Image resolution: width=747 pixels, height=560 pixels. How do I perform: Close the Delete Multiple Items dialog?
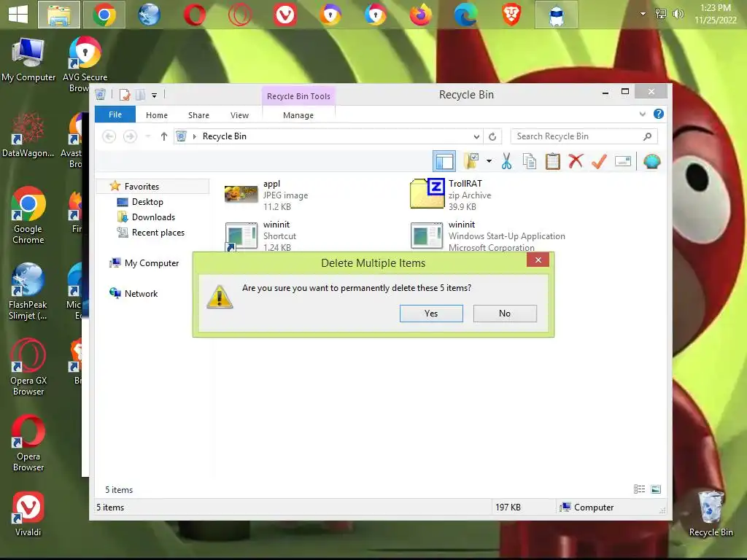[x=538, y=260]
